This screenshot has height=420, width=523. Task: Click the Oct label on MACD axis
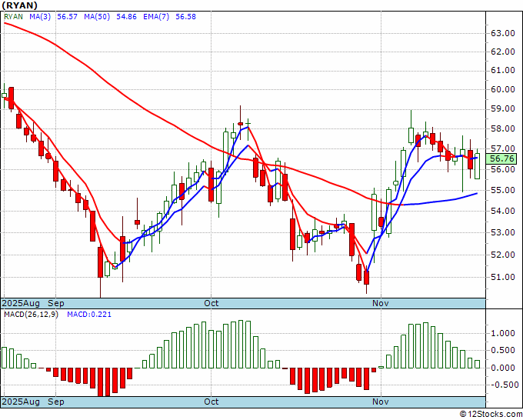212,402
